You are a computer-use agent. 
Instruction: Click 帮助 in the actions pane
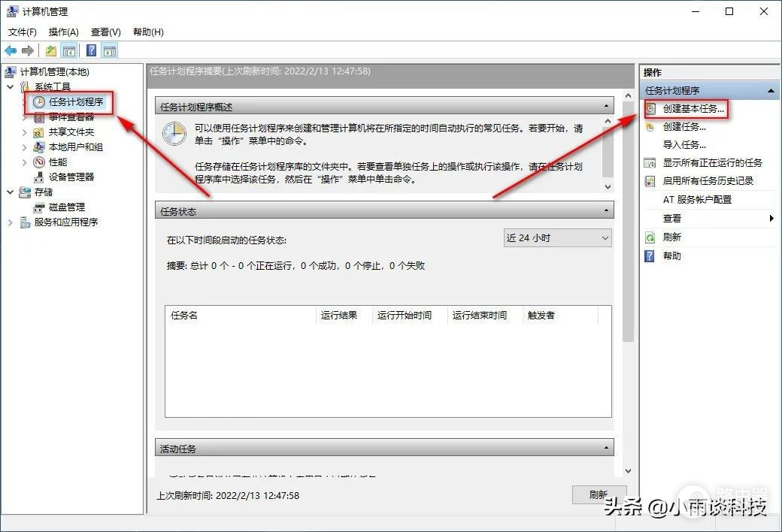(x=671, y=255)
